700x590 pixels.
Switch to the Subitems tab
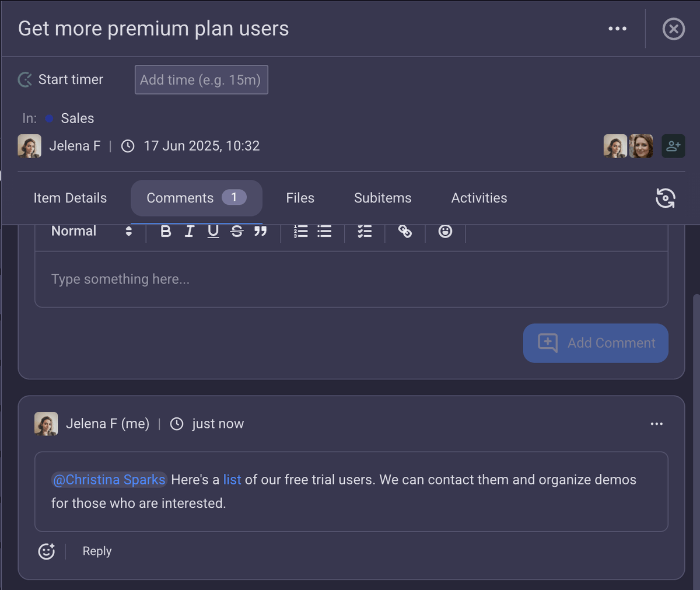coord(383,198)
